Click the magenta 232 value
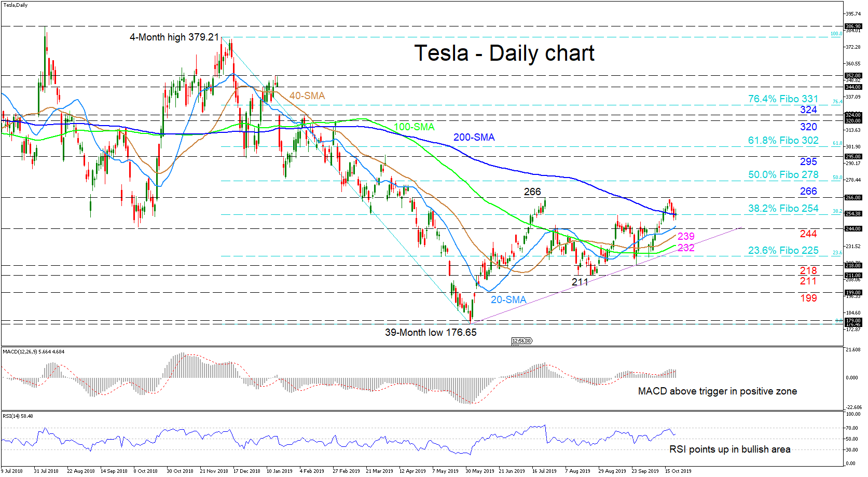The height and width of the screenshot is (477, 868). coord(686,248)
